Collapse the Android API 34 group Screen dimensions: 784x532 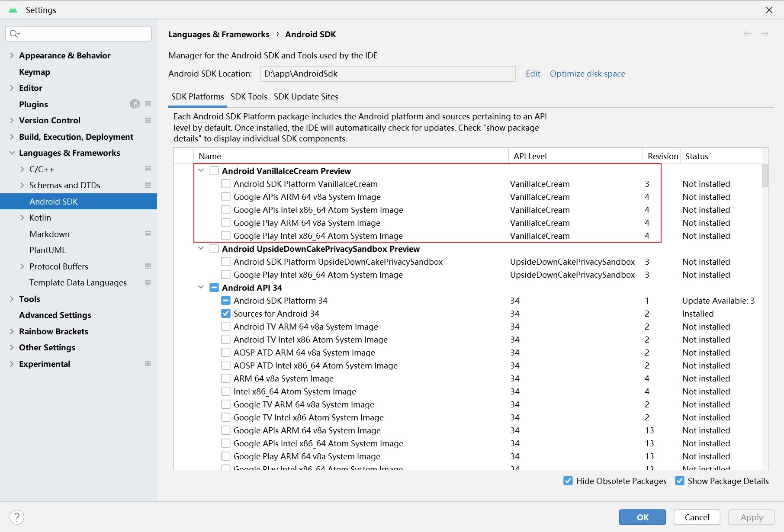click(201, 287)
